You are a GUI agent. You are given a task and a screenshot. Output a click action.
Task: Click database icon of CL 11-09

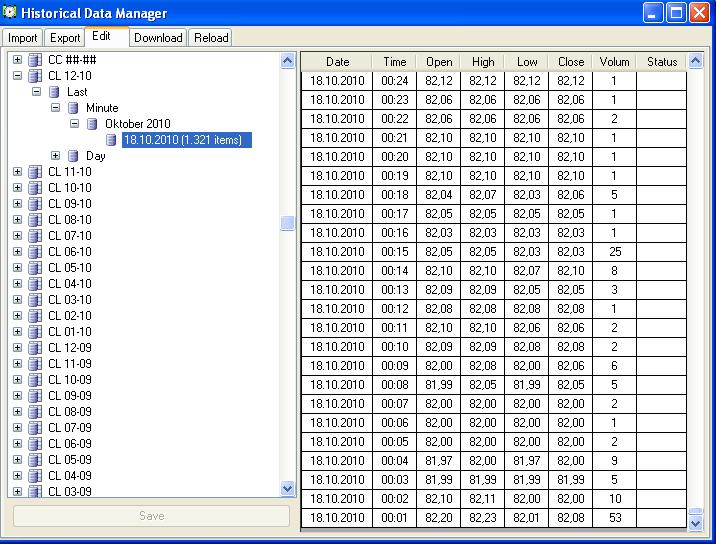pyautogui.click(x=35, y=364)
